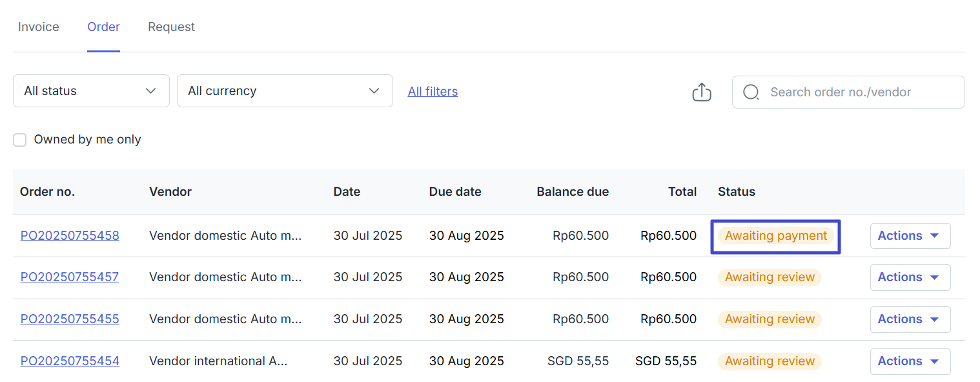Expand the All currency dropdown
This screenshot has height=382, width=980.
(284, 91)
